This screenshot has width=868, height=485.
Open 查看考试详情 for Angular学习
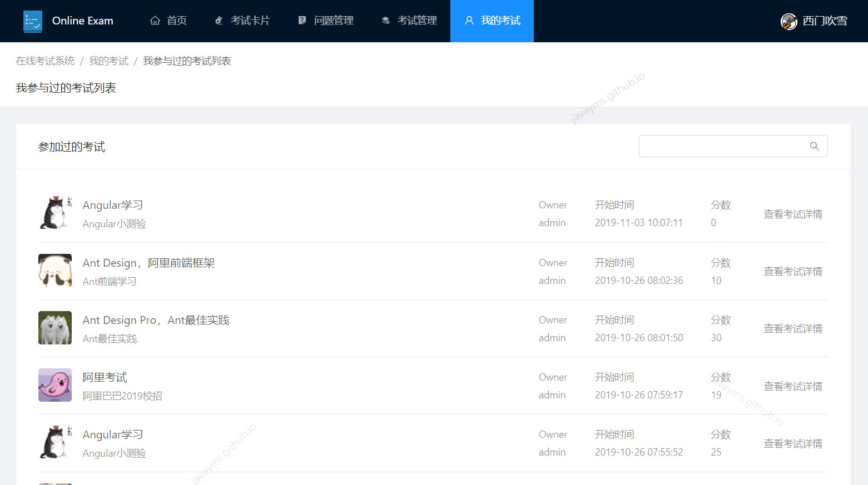click(x=793, y=214)
